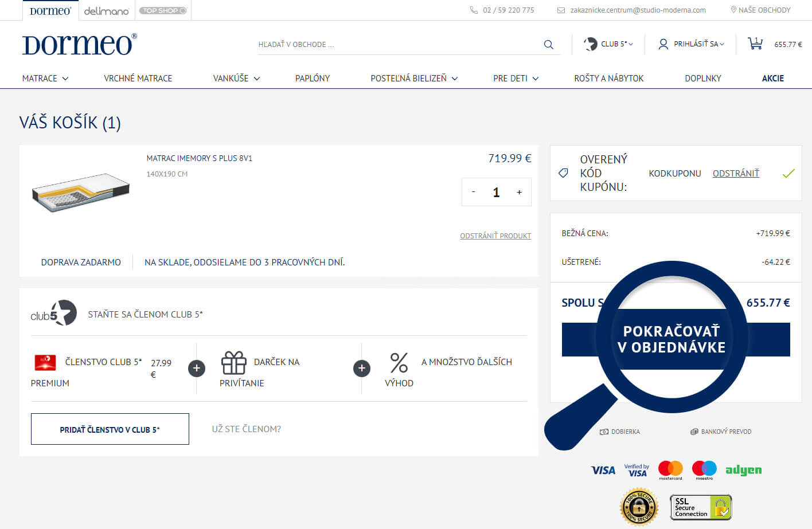Remove the coupon via Odstrániť link
812x529 pixels.
click(x=735, y=173)
